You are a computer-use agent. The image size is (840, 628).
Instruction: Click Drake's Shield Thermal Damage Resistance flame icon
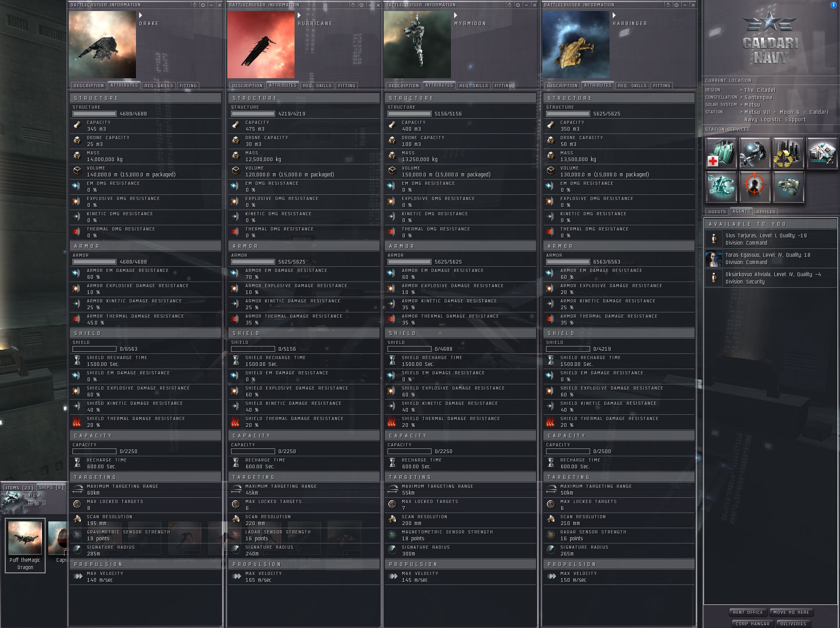[77, 422]
